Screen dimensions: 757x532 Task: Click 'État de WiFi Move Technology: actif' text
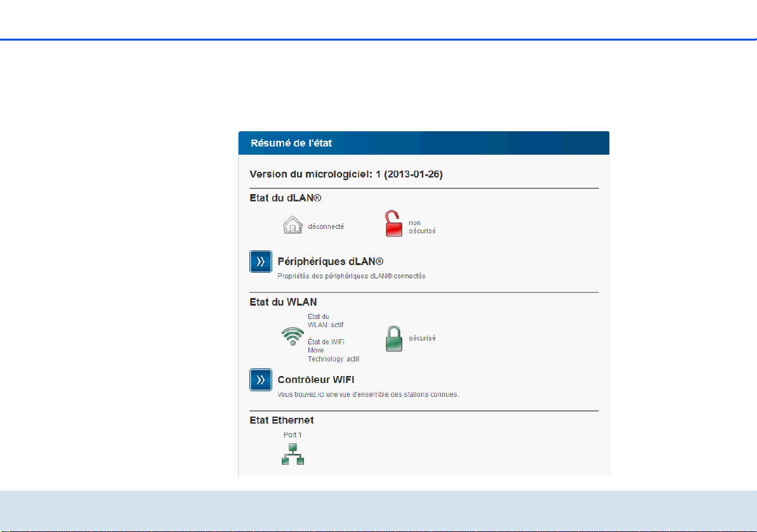click(x=333, y=350)
